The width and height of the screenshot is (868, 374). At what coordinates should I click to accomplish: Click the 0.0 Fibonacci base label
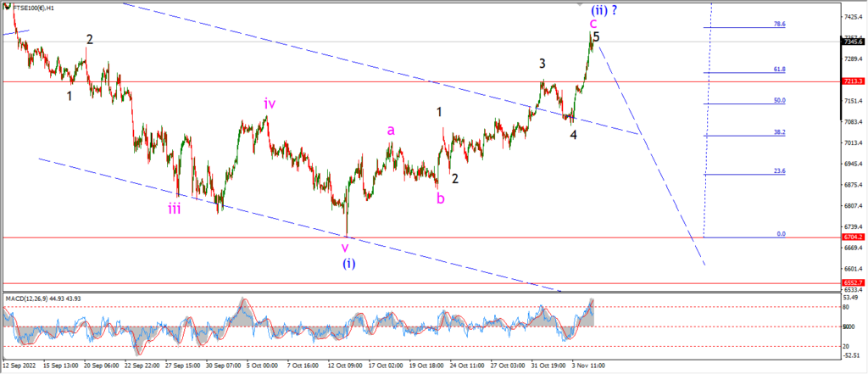coord(781,234)
